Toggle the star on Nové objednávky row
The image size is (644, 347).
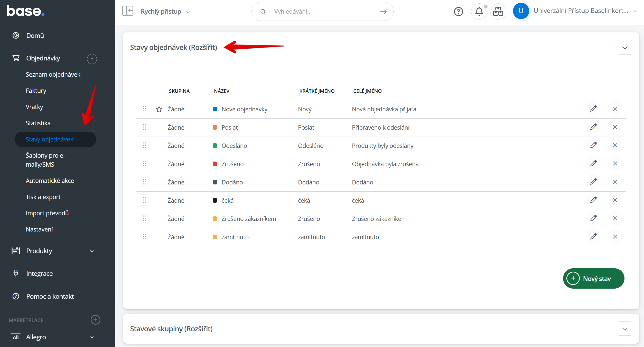159,109
